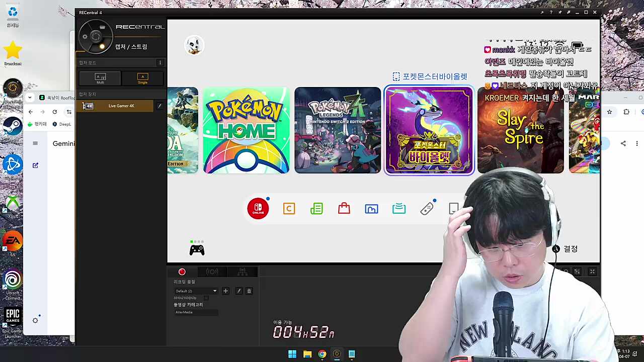644x362 pixels.
Task: Select the Slay the Spire game tile
Action: (521, 130)
